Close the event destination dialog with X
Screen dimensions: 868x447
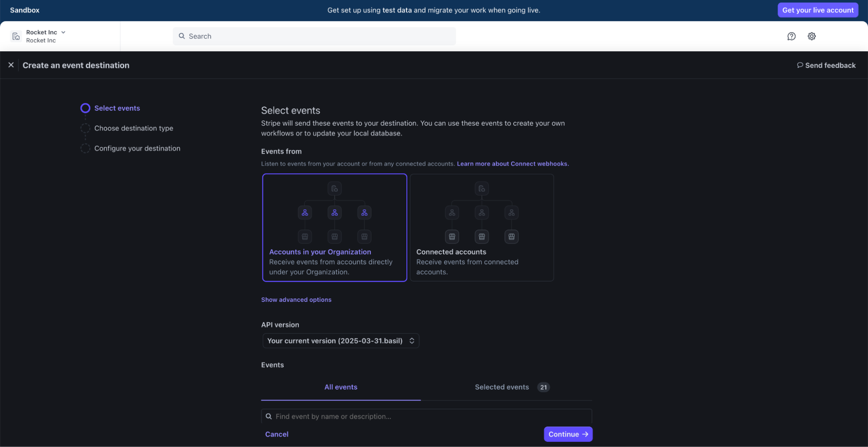[x=11, y=65]
